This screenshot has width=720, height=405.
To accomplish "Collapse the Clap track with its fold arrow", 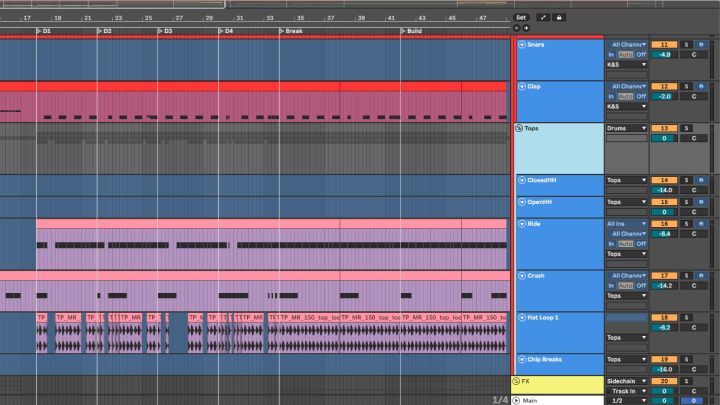I will click(522, 86).
